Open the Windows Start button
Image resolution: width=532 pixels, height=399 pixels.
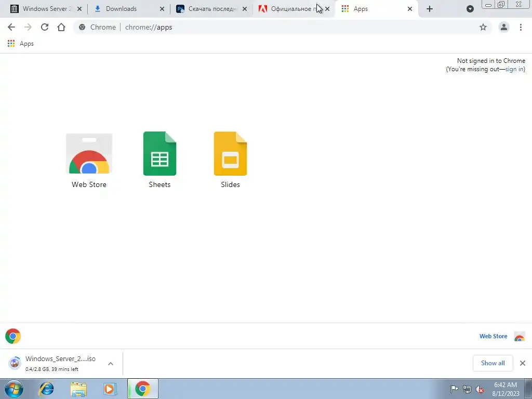click(x=14, y=389)
